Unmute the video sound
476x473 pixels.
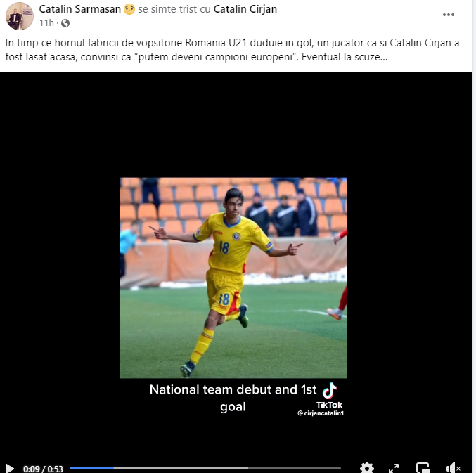[454, 468]
